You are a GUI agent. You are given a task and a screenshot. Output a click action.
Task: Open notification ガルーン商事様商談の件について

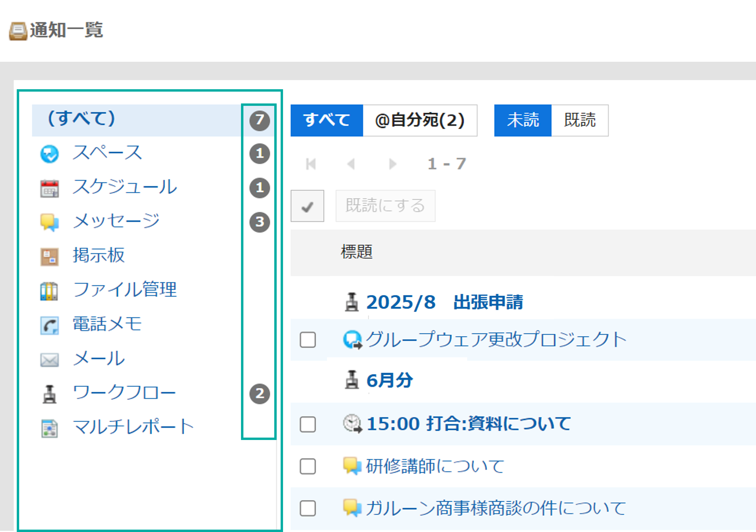[x=496, y=508]
